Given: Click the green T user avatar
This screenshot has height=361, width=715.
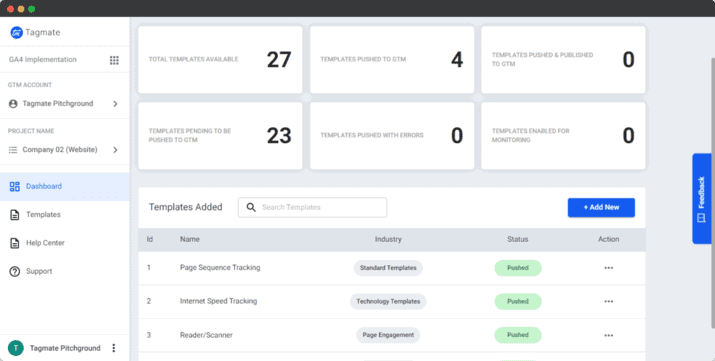Looking at the screenshot, I should [16, 348].
